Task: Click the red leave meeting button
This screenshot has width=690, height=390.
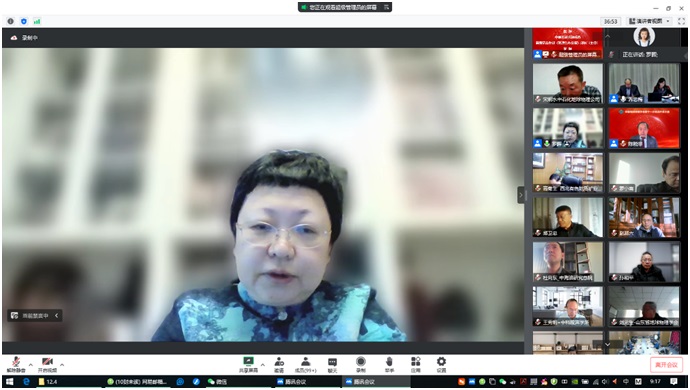Action: click(666, 364)
